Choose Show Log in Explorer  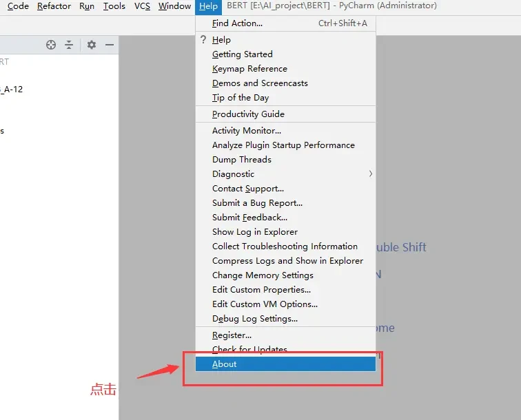click(x=255, y=232)
